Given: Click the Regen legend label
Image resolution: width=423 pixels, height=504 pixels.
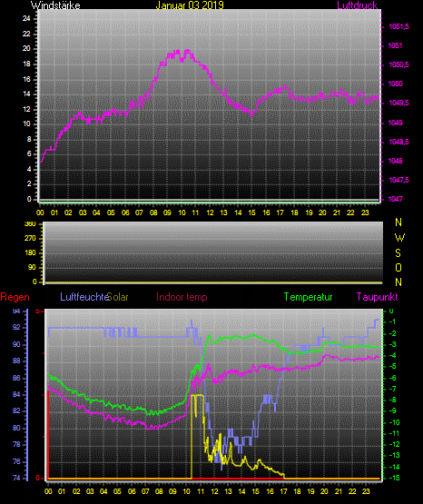Looking at the screenshot, I should click(15, 297).
